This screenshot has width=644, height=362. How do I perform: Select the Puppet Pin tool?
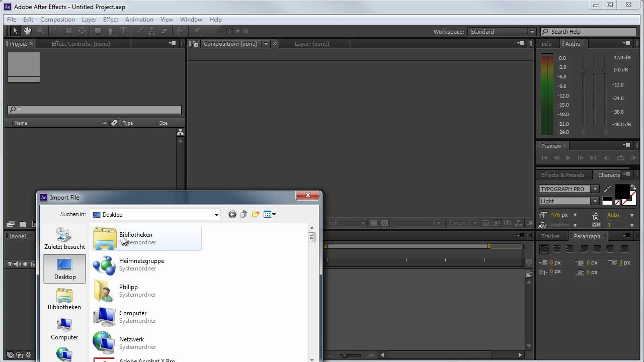197,31
